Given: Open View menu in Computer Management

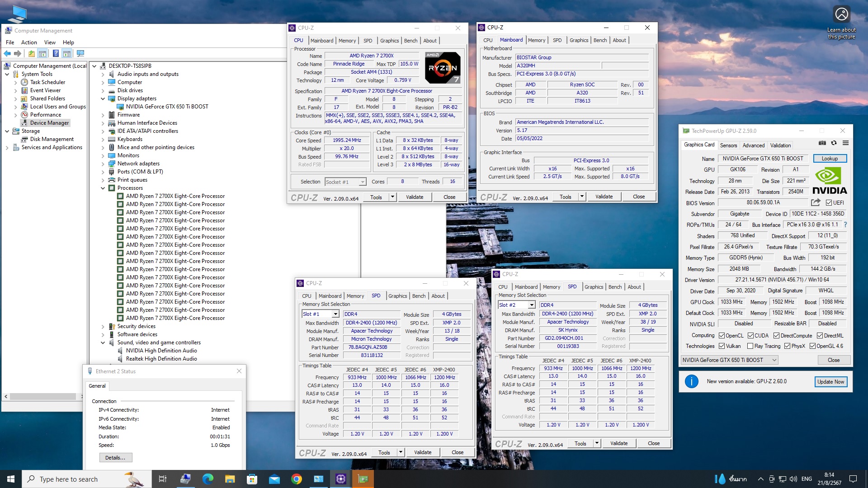Looking at the screenshot, I should (50, 42).
